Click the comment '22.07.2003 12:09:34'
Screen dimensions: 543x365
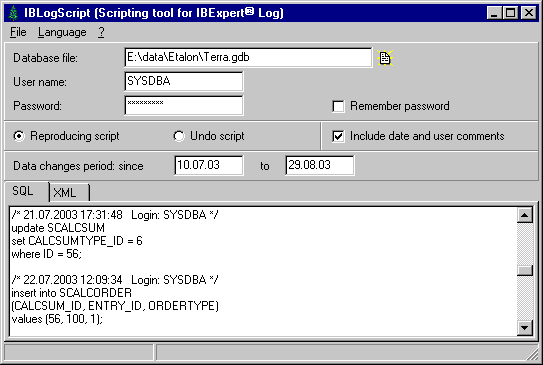pyautogui.click(x=73, y=280)
